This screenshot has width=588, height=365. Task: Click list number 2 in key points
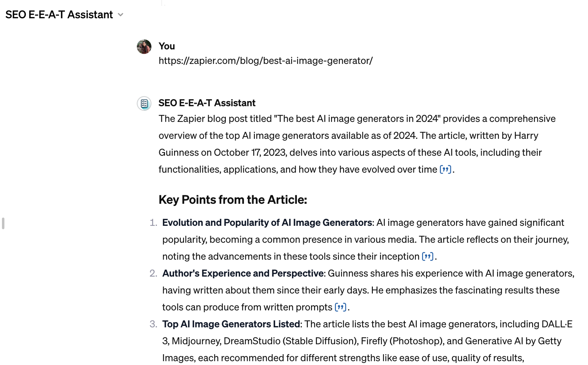coord(153,273)
